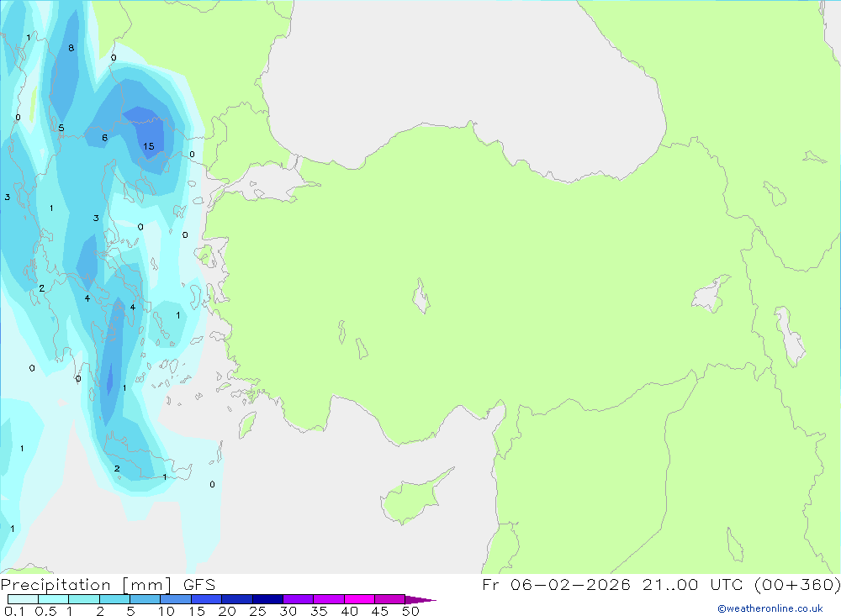
Task: Click the '20' legend scale label
Action: tap(227, 611)
